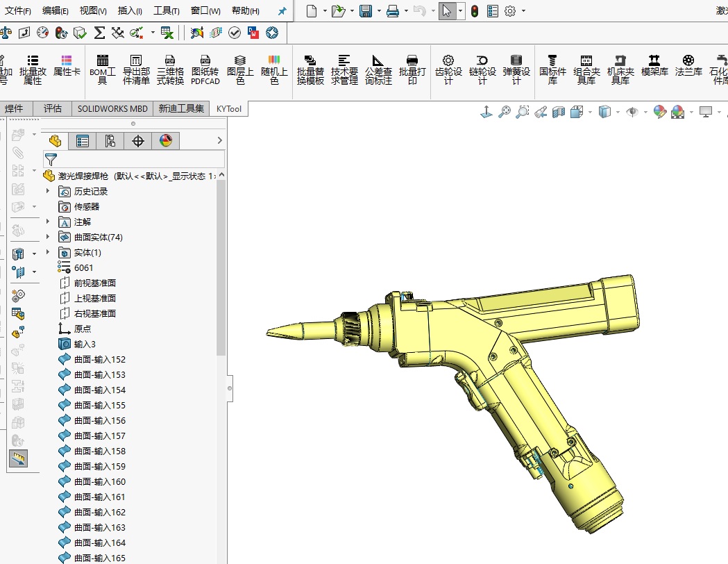Open the 工具(T) menu
This screenshot has height=564, width=728.
click(x=166, y=11)
